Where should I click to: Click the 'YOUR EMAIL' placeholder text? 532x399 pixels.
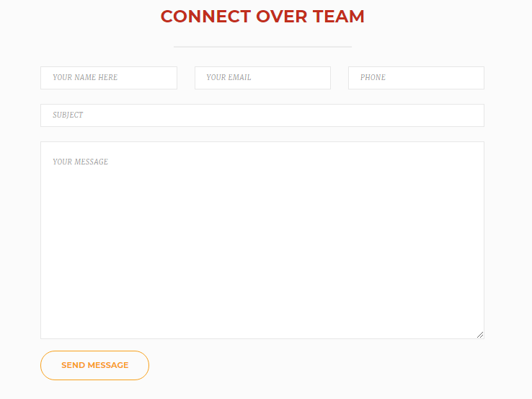pyautogui.click(x=229, y=78)
